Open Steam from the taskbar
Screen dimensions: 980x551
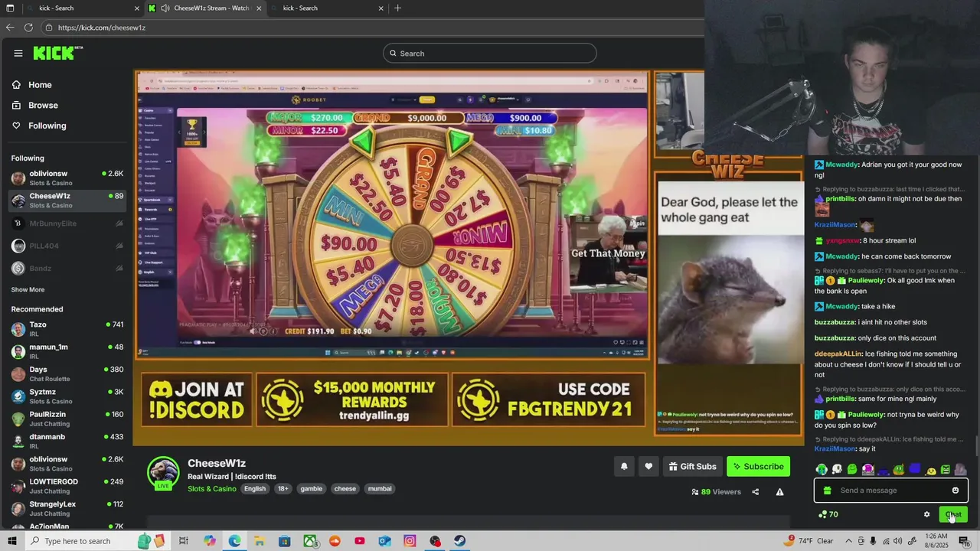point(459,541)
